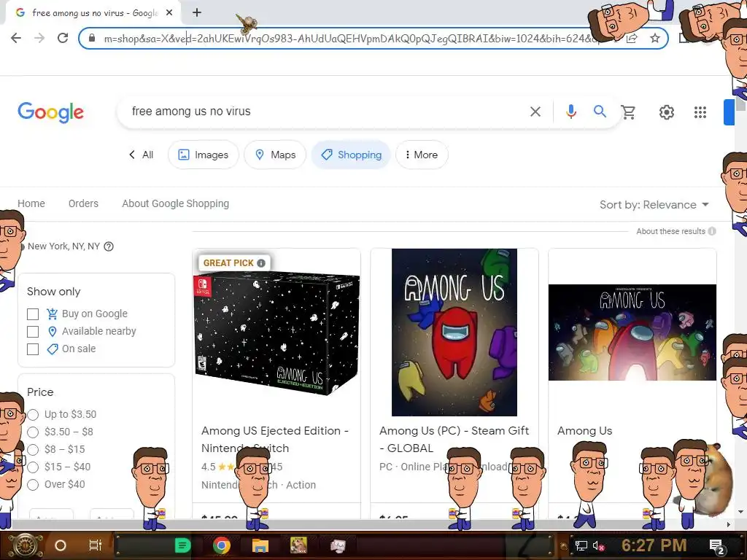This screenshot has height=560, width=747.
Task: Open Google settings gear icon
Action: coord(667,112)
